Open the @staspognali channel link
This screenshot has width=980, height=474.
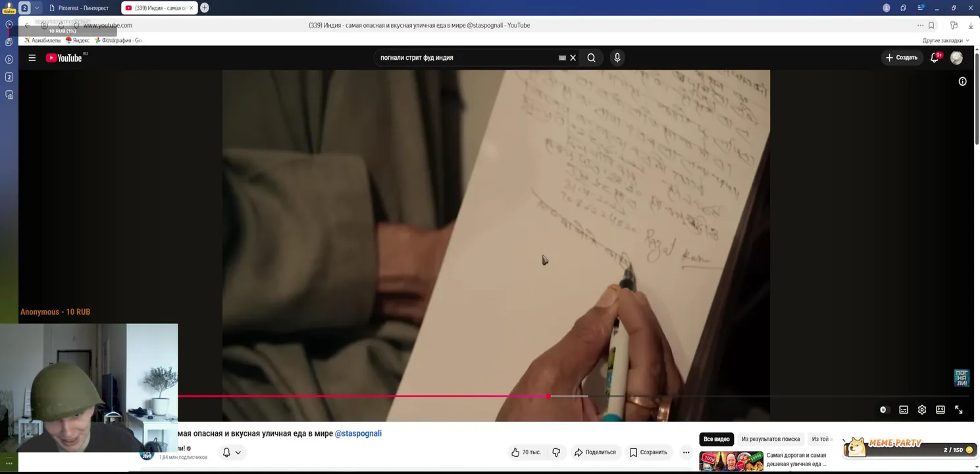[358, 433]
